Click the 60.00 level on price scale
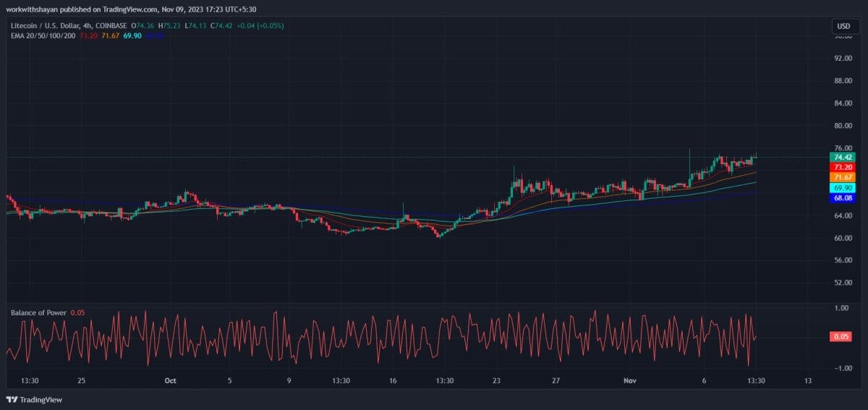This screenshot has height=410, width=868. point(842,238)
